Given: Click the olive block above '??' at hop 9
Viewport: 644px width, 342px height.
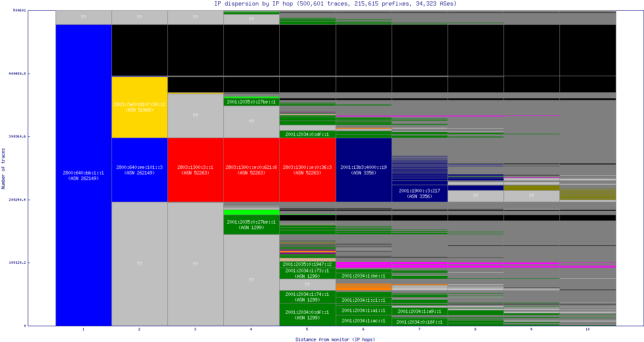Looking at the screenshot, I should 532,188.
